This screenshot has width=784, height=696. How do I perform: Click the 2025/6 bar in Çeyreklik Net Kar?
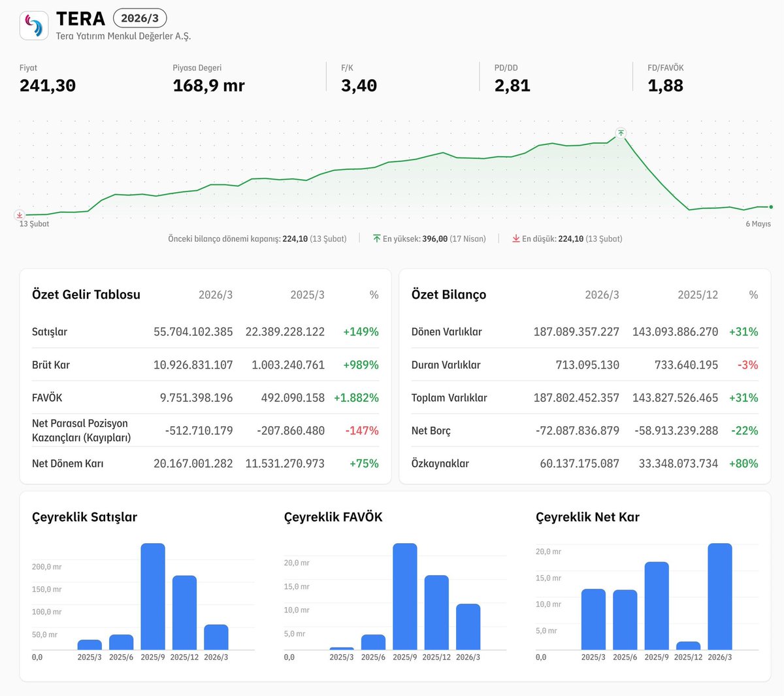(x=625, y=620)
